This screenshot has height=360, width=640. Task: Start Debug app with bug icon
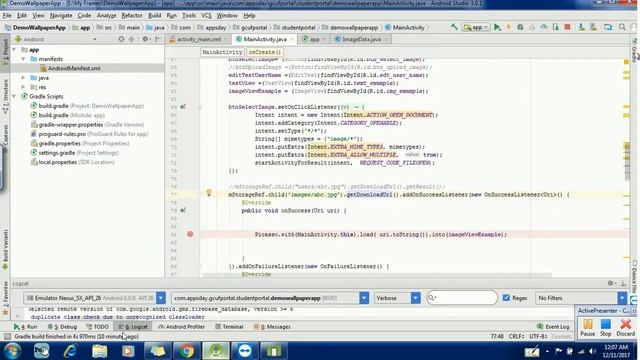pyautogui.click(x=520, y=27)
